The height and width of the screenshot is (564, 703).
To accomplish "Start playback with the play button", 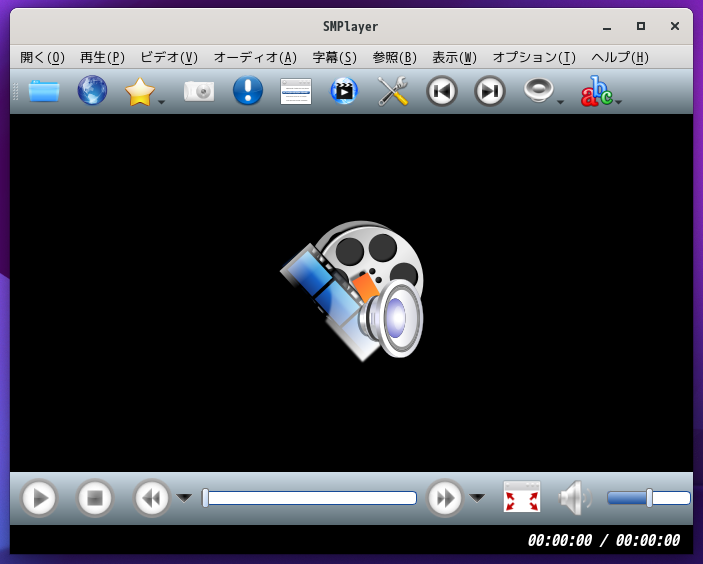I will tap(39, 498).
